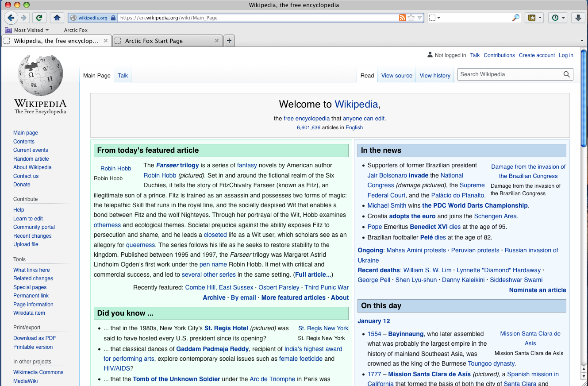Open the January 12 date link
Screen dimensions: 588x386
click(374, 321)
